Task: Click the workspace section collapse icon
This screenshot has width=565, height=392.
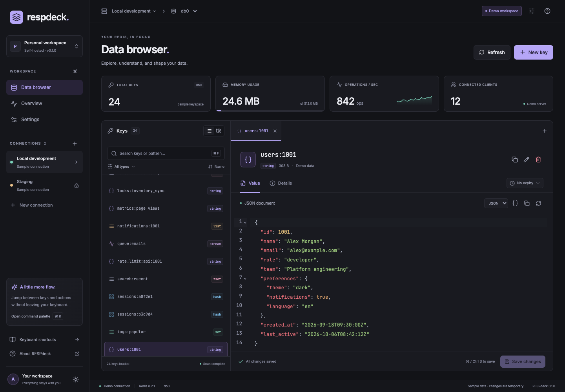Action: point(75,71)
